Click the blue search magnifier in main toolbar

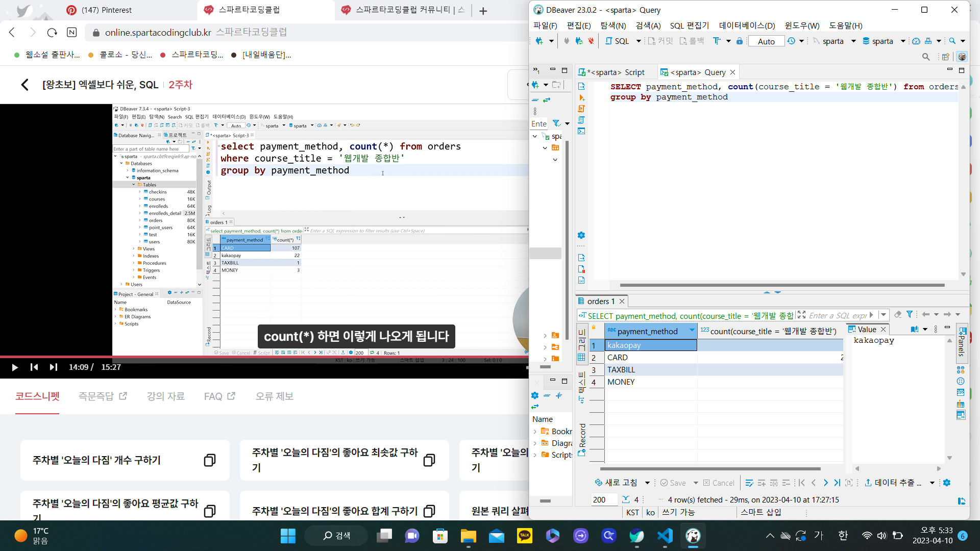(952, 41)
